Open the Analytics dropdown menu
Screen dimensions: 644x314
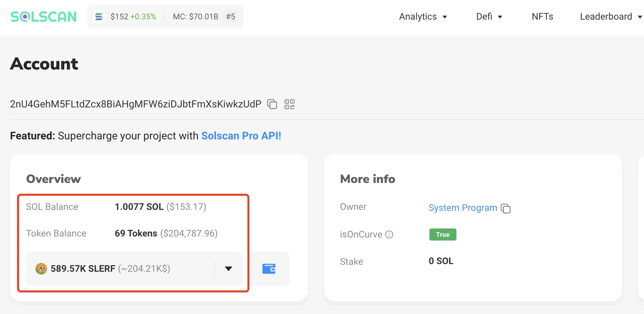[x=423, y=17]
